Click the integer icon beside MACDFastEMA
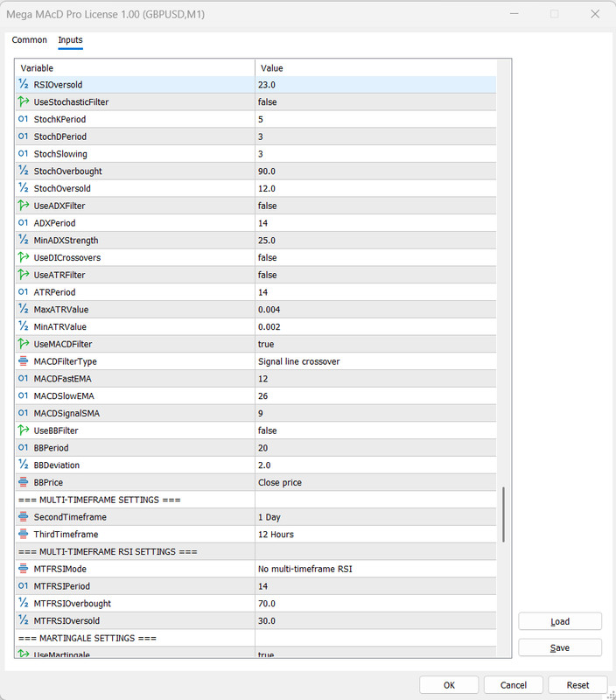 coord(24,379)
